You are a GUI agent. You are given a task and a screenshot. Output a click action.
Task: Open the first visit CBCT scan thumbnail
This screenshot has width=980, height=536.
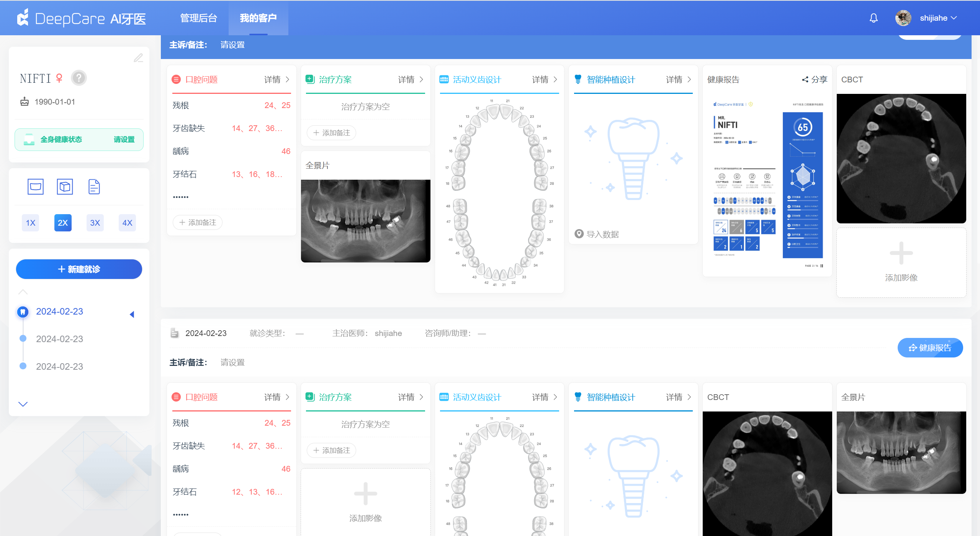point(901,159)
